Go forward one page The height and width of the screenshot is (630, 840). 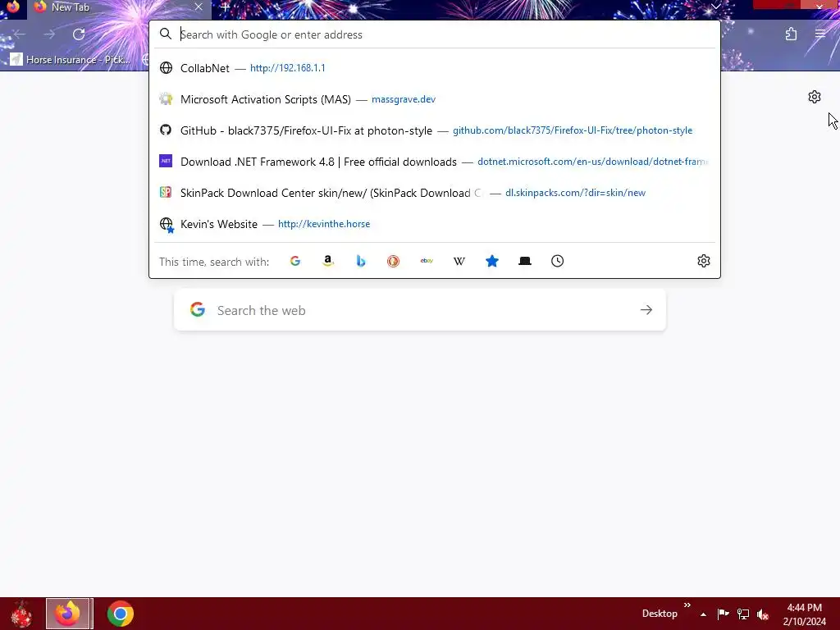point(49,34)
